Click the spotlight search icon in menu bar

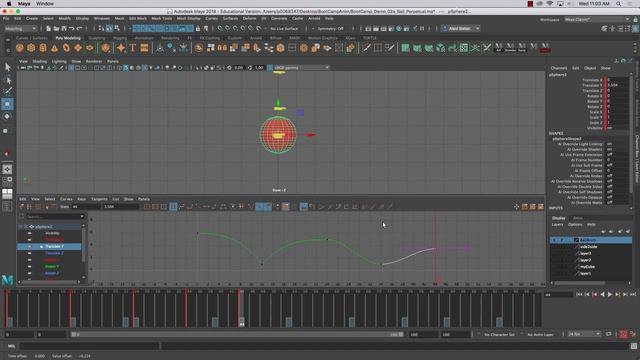[618, 4]
